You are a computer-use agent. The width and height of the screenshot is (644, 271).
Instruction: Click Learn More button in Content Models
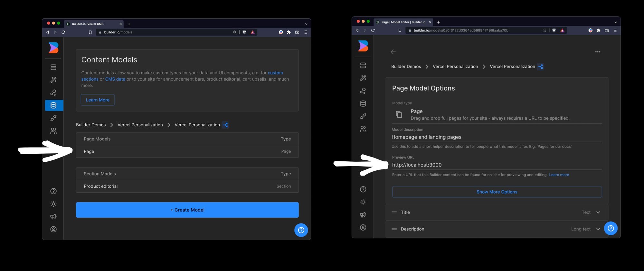tap(98, 100)
